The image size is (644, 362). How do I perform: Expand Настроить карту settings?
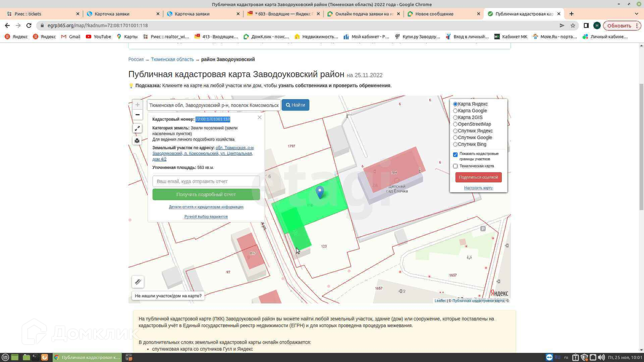478,188
